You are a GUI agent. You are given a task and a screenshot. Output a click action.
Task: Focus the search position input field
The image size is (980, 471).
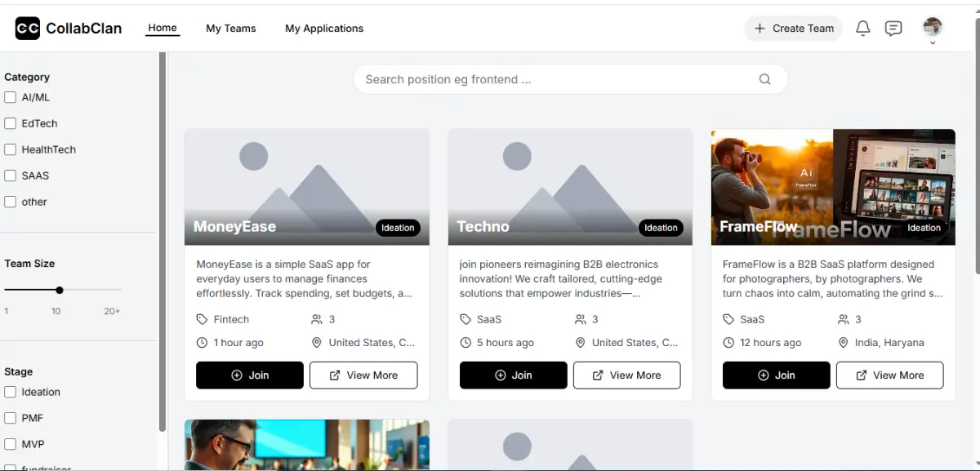(x=555, y=79)
